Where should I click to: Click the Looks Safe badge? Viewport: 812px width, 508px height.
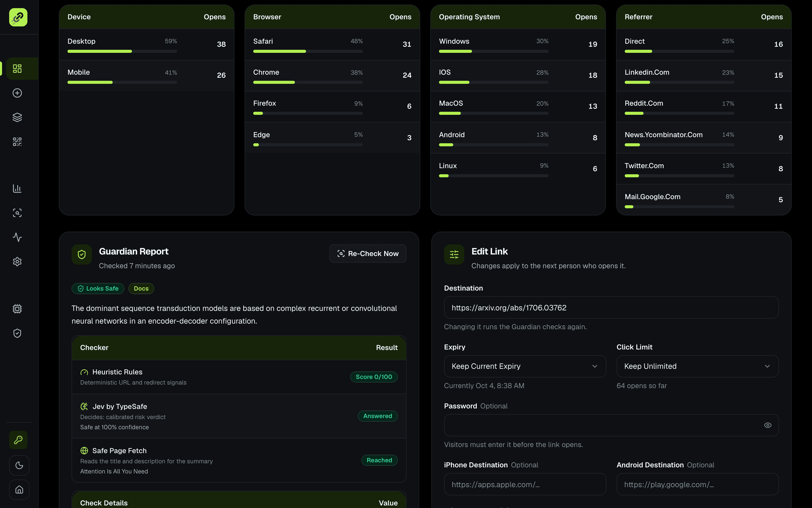[x=98, y=289]
